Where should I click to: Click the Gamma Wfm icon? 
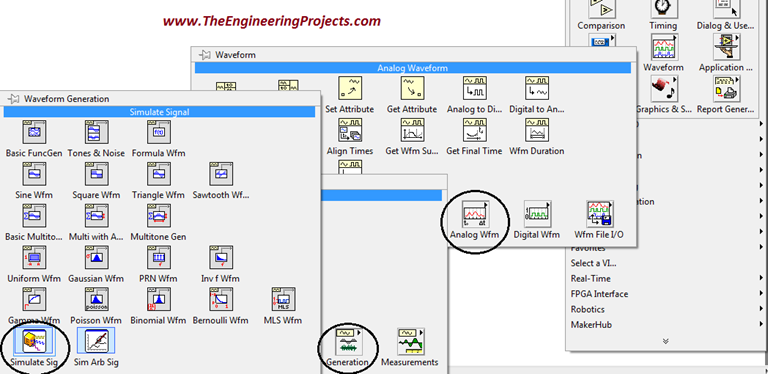point(34,299)
